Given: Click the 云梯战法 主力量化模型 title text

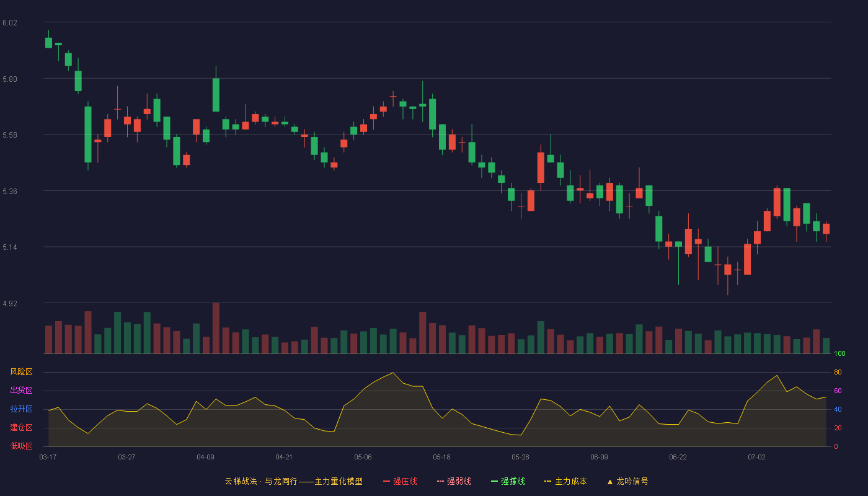Looking at the screenshot, I should [x=293, y=481].
